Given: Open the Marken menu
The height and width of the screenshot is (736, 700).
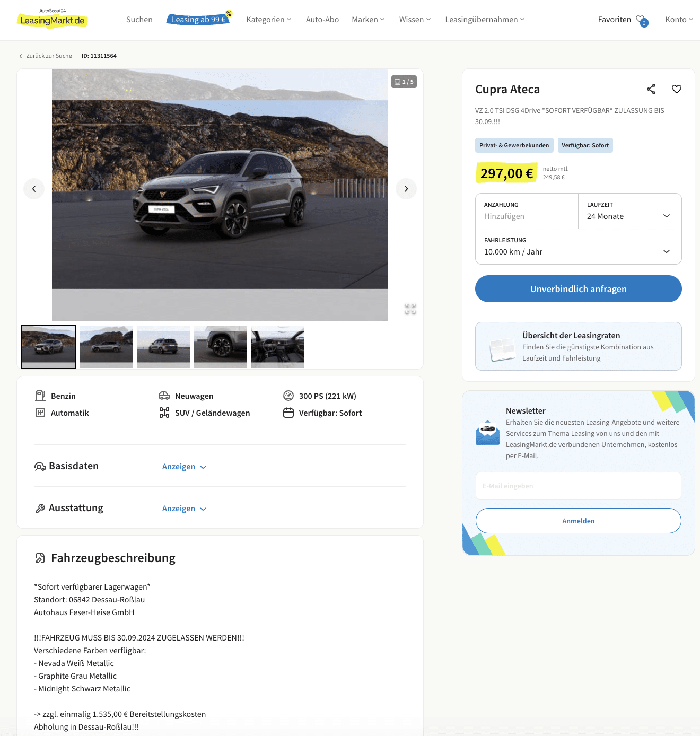Looking at the screenshot, I should 368,20.
